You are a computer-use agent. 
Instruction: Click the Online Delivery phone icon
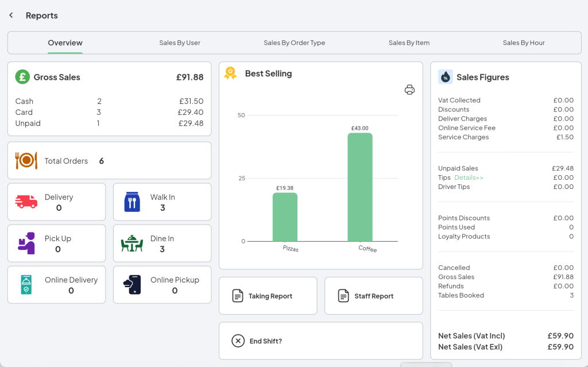click(x=26, y=284)
